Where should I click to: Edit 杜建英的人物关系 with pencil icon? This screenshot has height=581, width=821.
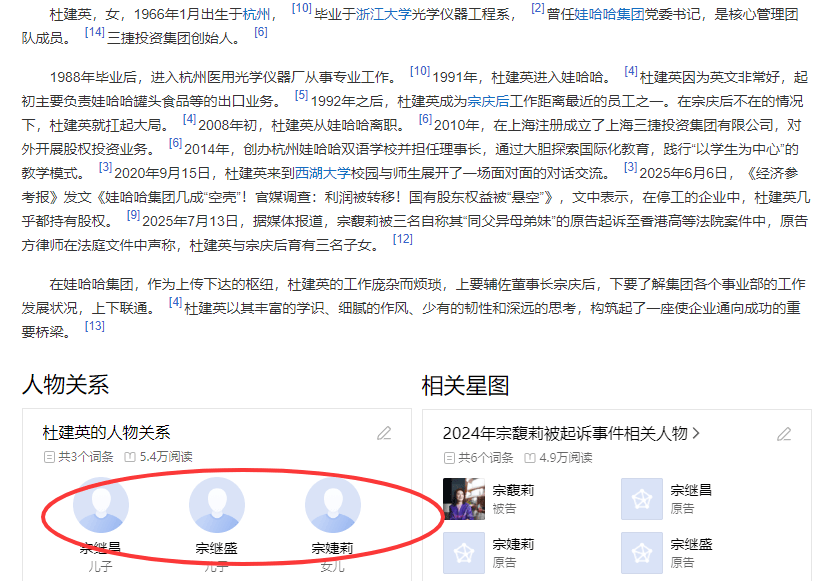[384, 433]
